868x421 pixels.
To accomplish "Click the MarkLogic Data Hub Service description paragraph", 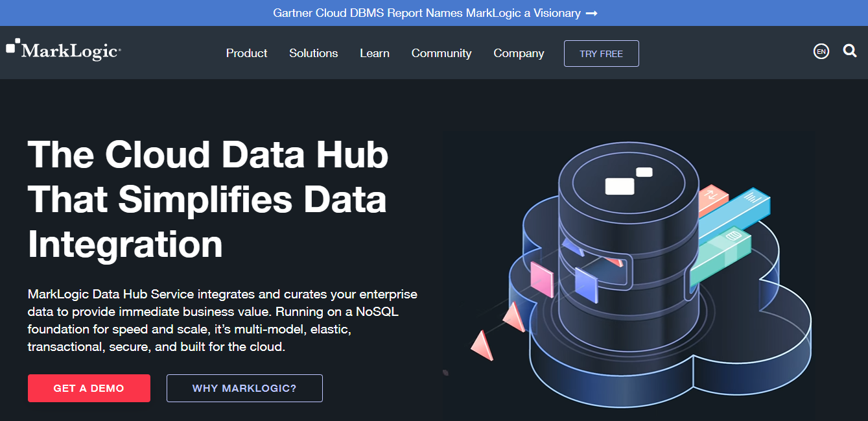I will 222,320.
